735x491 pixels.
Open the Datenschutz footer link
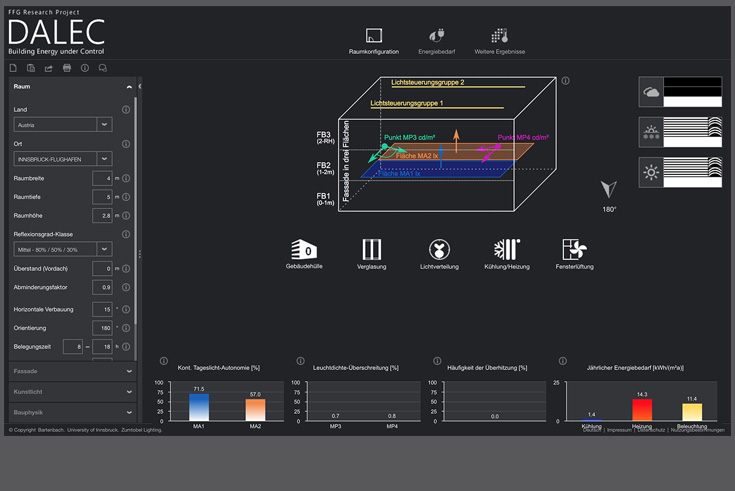click(x=652, y=430)
